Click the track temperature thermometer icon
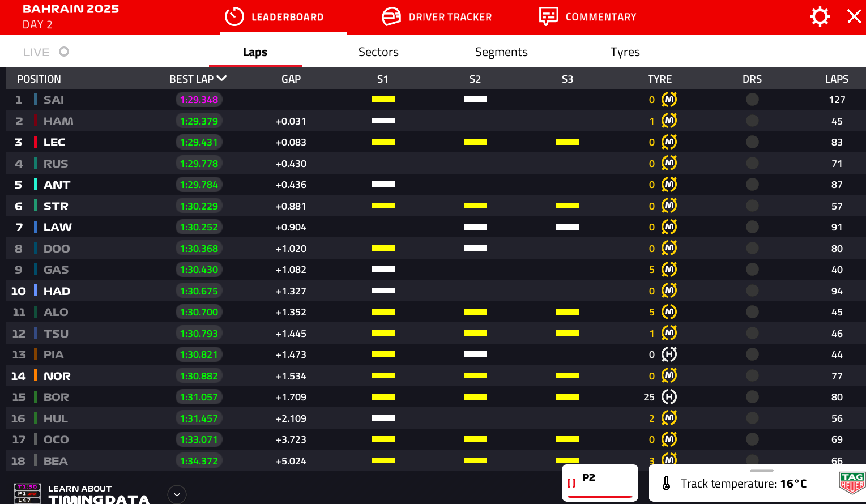Image resolution: width=866 pixels, height=504 pixels. tap(666, 484)
